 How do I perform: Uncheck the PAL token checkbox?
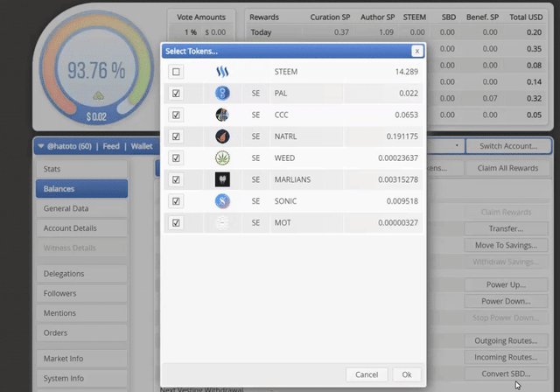tap(176, 94)
